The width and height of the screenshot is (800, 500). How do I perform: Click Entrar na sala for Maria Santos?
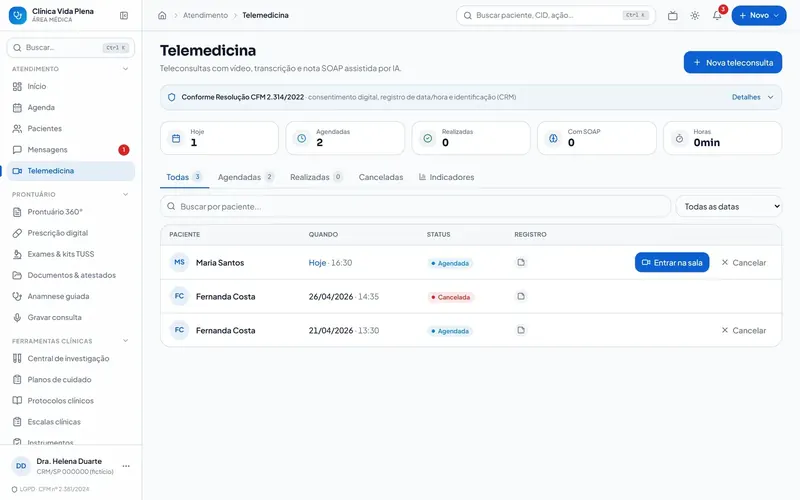click(672, 262)
